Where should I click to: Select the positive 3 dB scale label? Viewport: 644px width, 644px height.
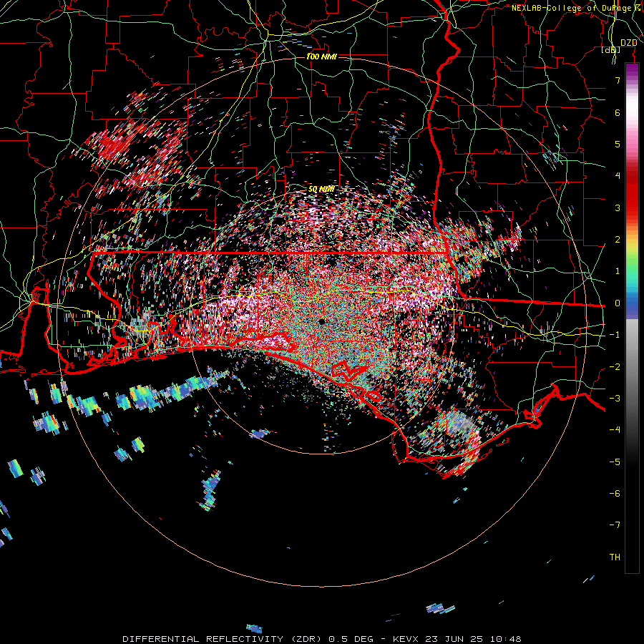click(618, 208)
